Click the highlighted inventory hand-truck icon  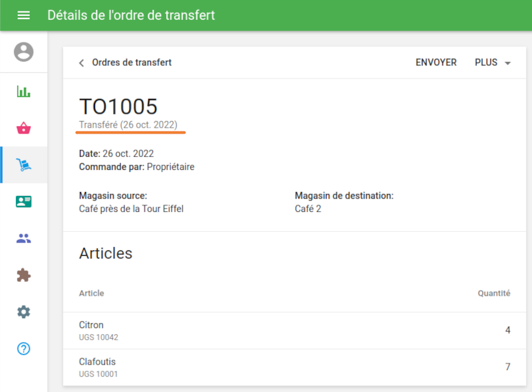pos(24,164)
